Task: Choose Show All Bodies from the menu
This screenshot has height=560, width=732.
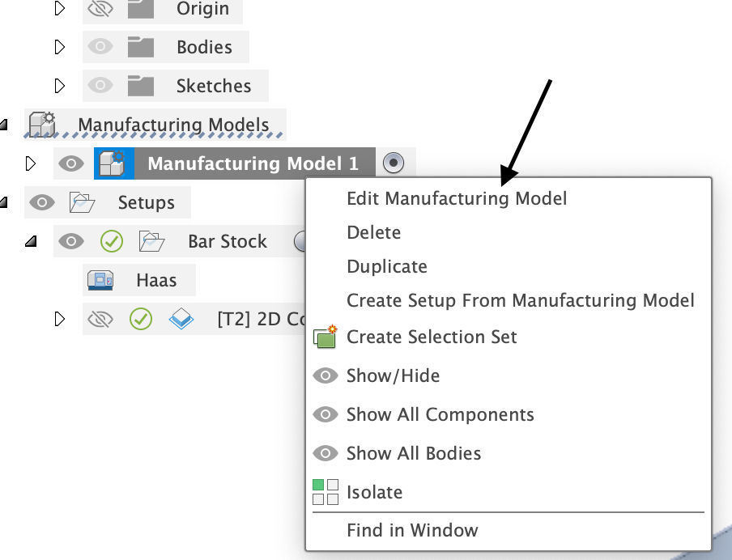Action: pos(414,453)
